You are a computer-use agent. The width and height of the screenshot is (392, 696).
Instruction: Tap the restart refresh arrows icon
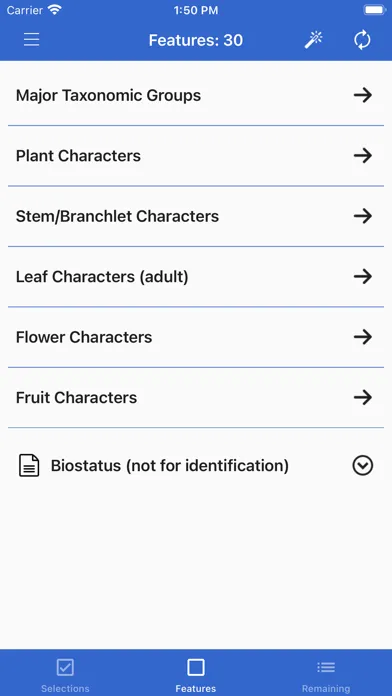(x=362, y=40)
